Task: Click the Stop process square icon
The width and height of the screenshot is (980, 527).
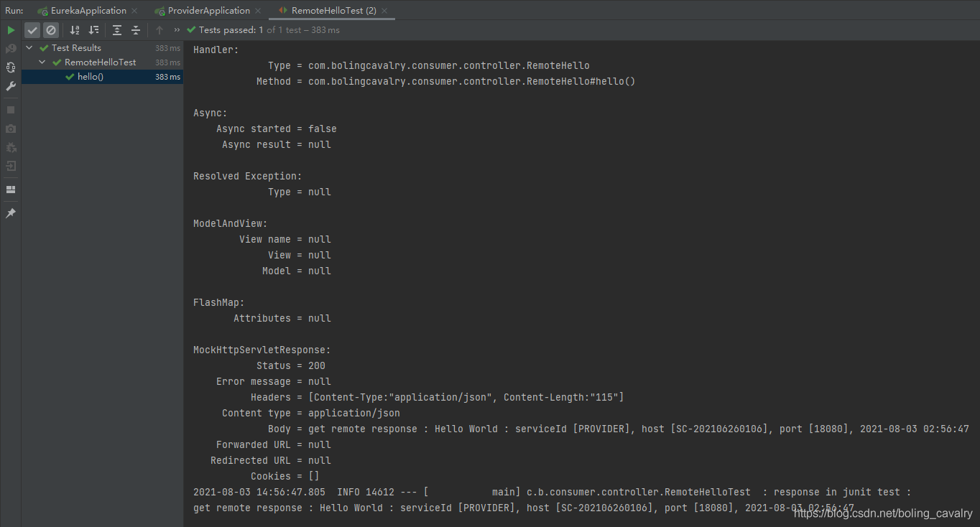Action: (11, 110)
